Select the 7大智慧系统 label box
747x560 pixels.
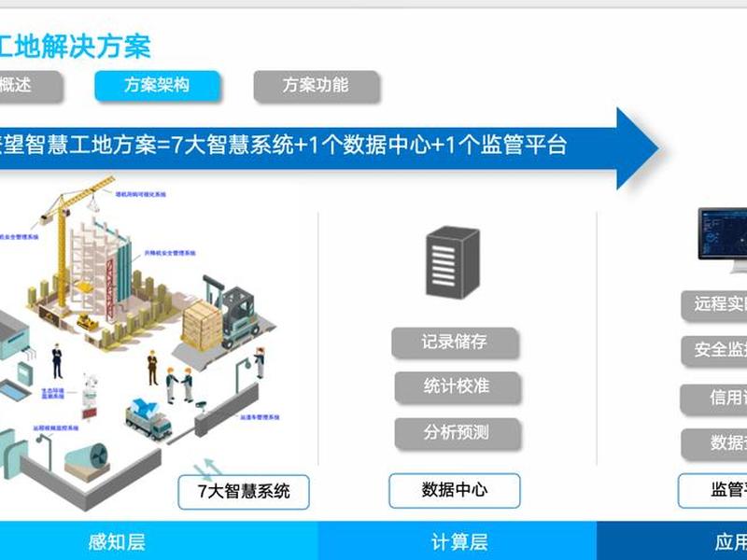click(x=244, y=492)
